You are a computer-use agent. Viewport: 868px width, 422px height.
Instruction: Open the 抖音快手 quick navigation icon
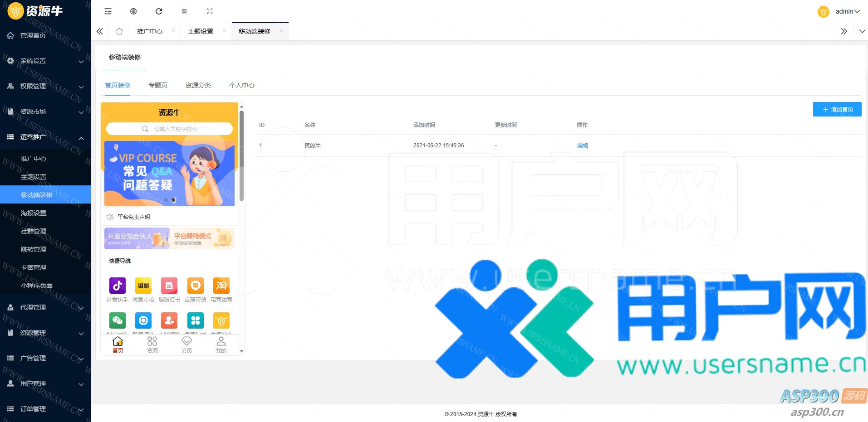point(118,286)
